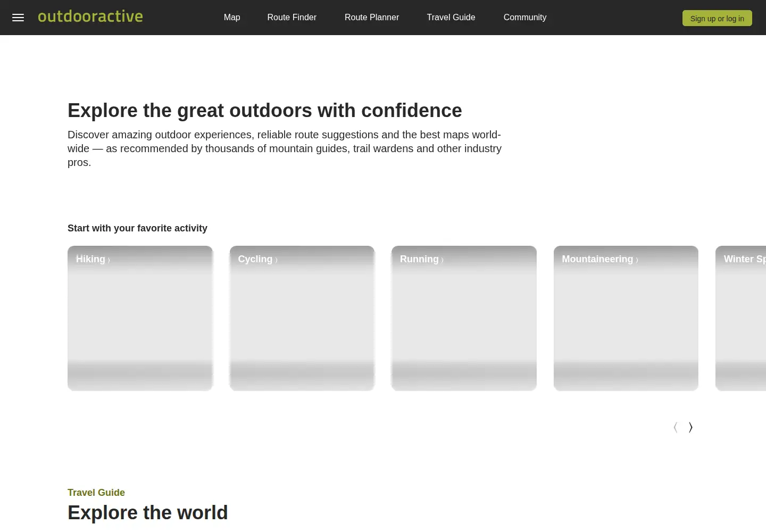This screenshot has width=766, height=532.
Task: Open the Running activity card
Action: point(464,318)
